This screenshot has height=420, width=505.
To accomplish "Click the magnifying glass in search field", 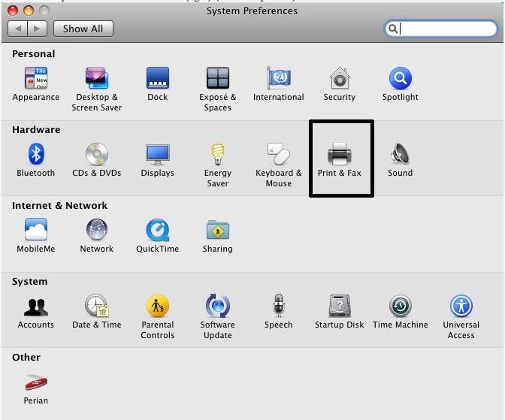I will pyautogui.click(x=392, y=29).
